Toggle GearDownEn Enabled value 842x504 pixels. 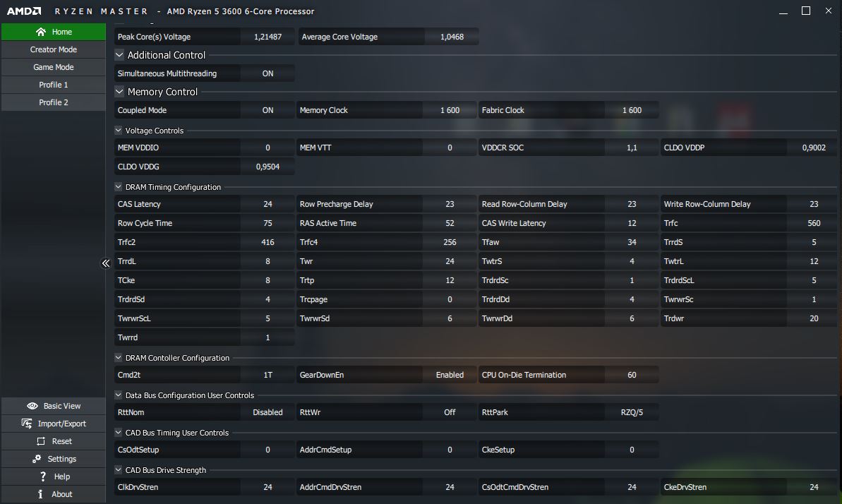click(450, 375)
